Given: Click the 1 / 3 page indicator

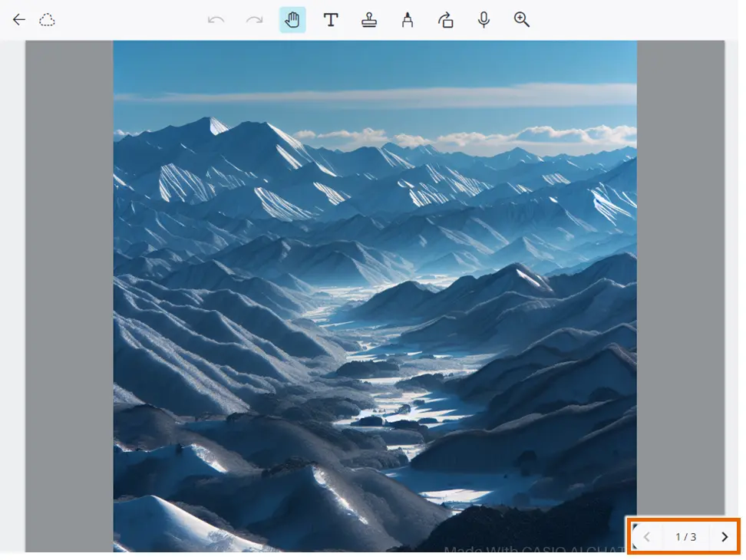Looking at the screenshot, I should pos(685,537).
